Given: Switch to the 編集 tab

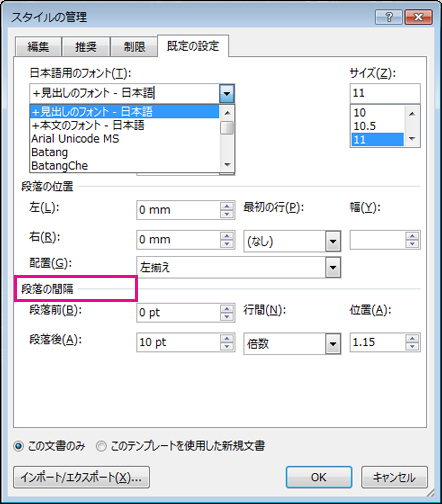Looking at the screenshot, I should [38, 47].
